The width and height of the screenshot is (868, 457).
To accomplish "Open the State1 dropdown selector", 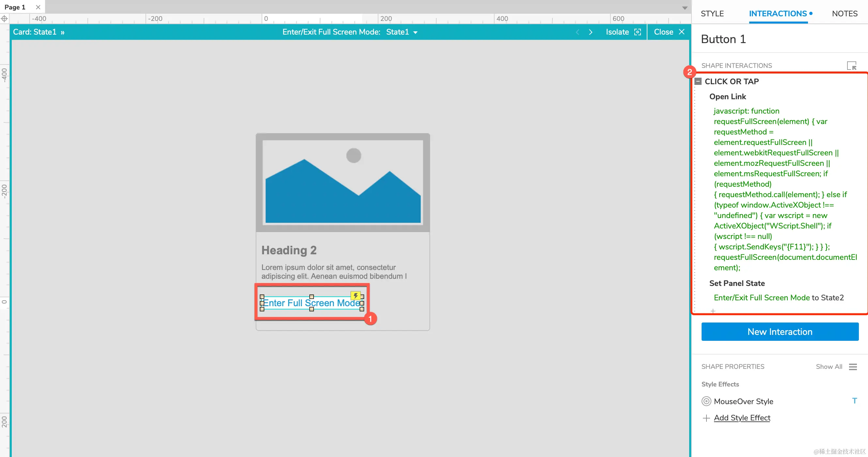I will click(x=402, y=32).
